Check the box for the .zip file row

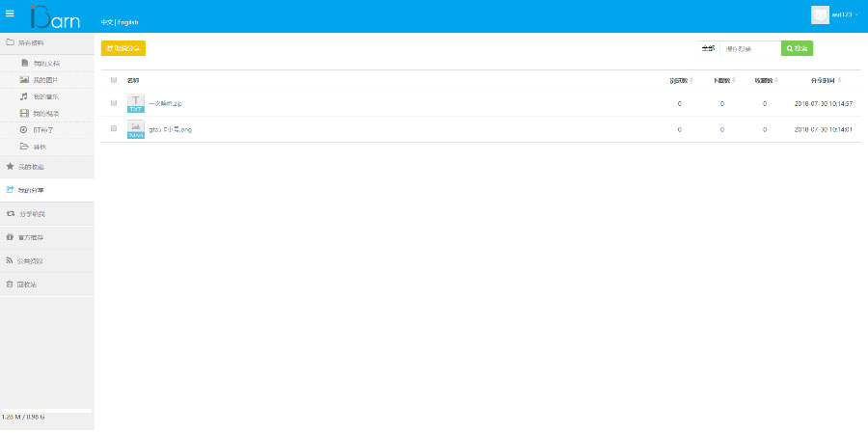(x=114, y=103)
